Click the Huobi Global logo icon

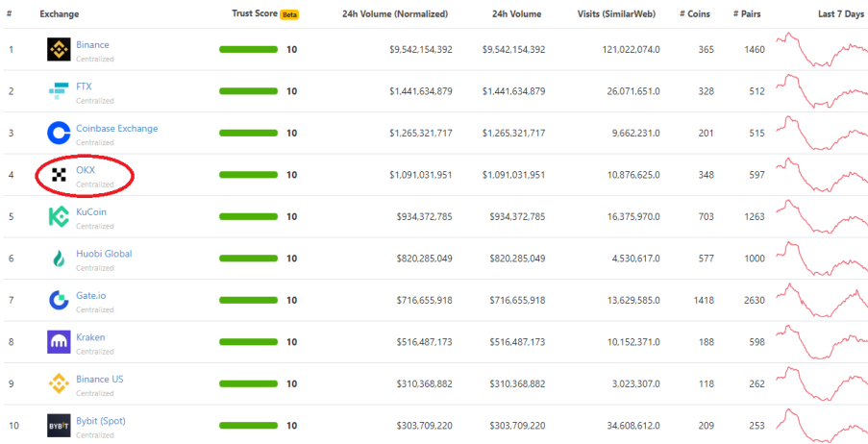coord(59,258)
